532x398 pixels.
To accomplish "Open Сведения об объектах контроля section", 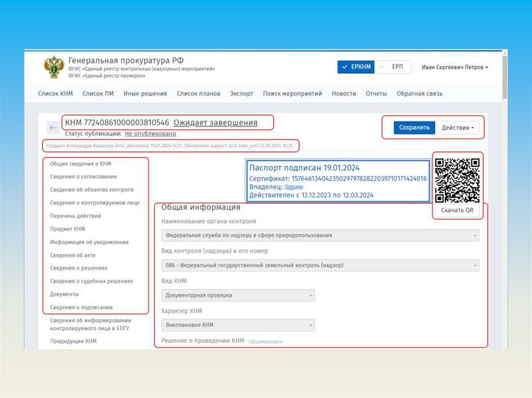I will 91,190.
